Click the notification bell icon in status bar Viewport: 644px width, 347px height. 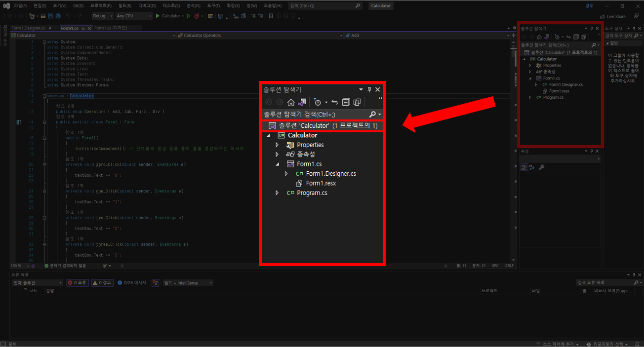tap(637, 344)
